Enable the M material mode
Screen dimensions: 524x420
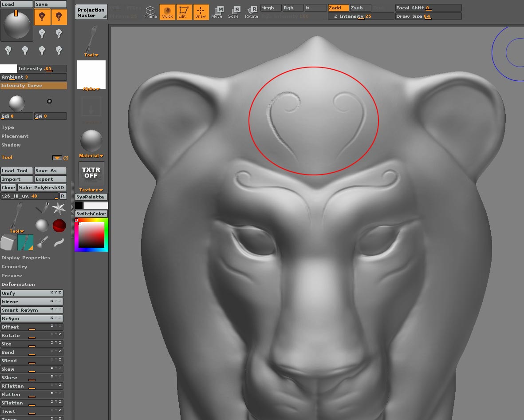[x=315, y=8]
